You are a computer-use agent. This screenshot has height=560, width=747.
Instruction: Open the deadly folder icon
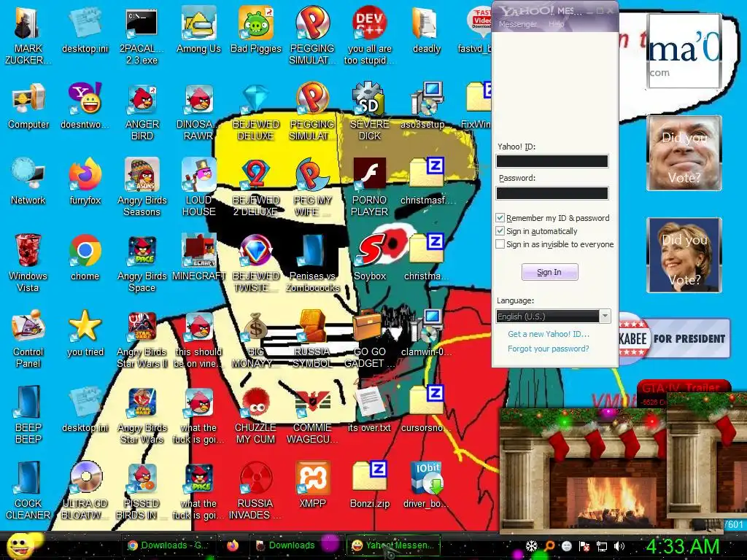pyautogui.click(x=426, y=28)
